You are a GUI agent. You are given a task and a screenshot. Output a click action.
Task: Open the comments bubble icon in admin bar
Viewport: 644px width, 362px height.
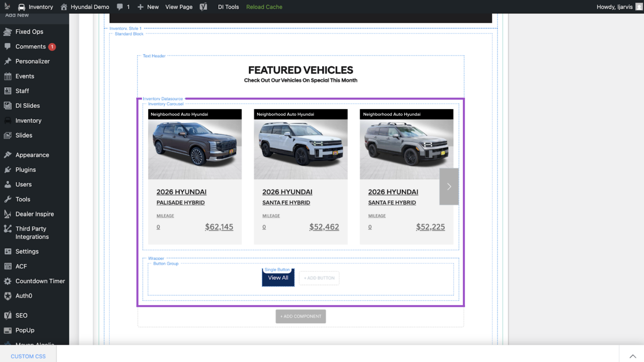[120, 7]
